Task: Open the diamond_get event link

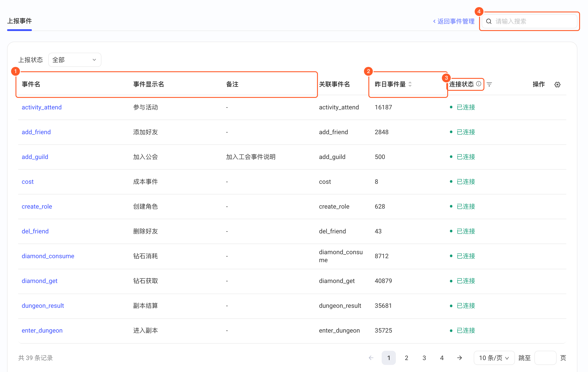Action: (x=40, y=281)
